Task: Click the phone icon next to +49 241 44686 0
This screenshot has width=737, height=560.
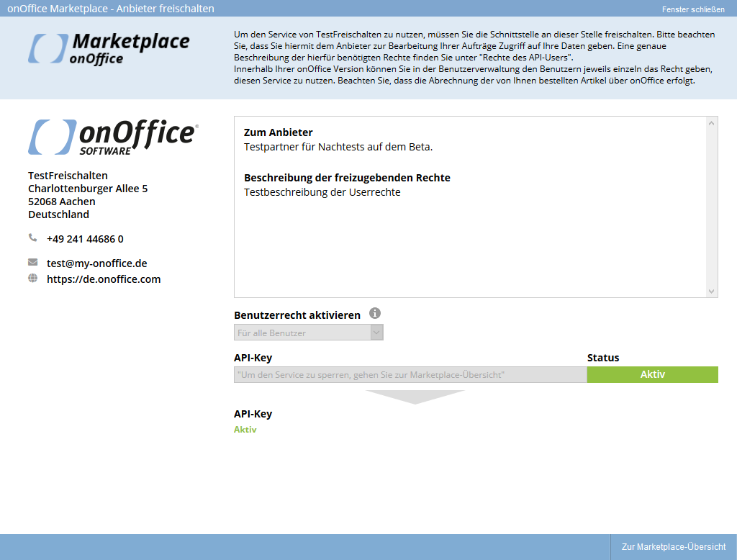Action: (x=32, y=238)
